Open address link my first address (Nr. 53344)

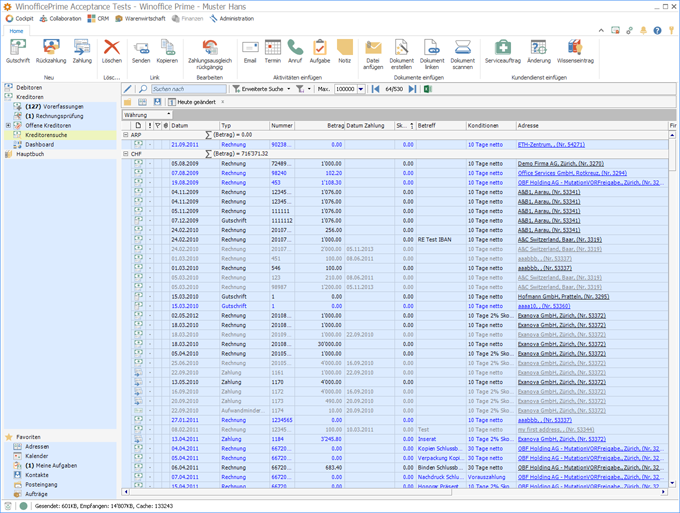click(556, 429)
